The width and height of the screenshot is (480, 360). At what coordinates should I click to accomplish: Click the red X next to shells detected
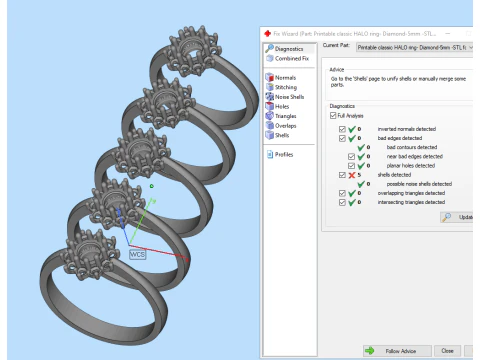352,175
